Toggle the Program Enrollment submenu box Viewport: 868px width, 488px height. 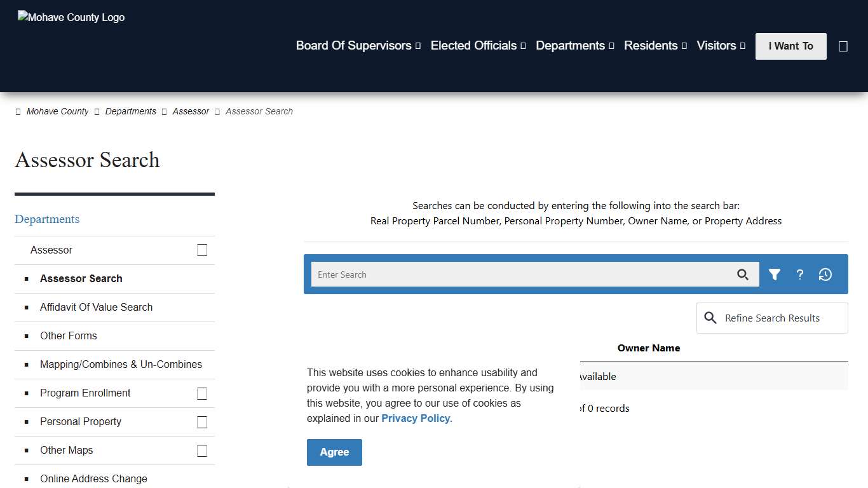(202, 393)
